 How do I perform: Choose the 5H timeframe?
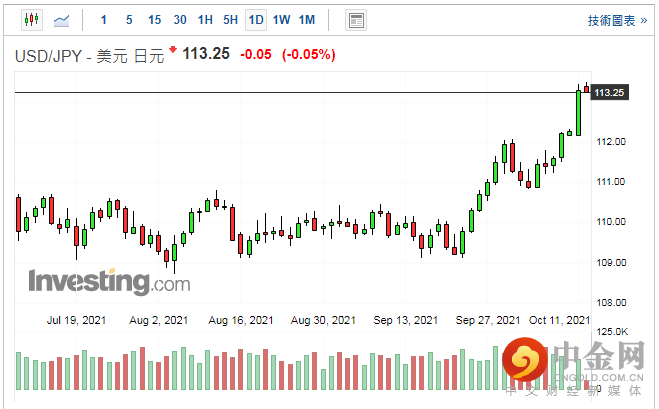coord(230,20)
